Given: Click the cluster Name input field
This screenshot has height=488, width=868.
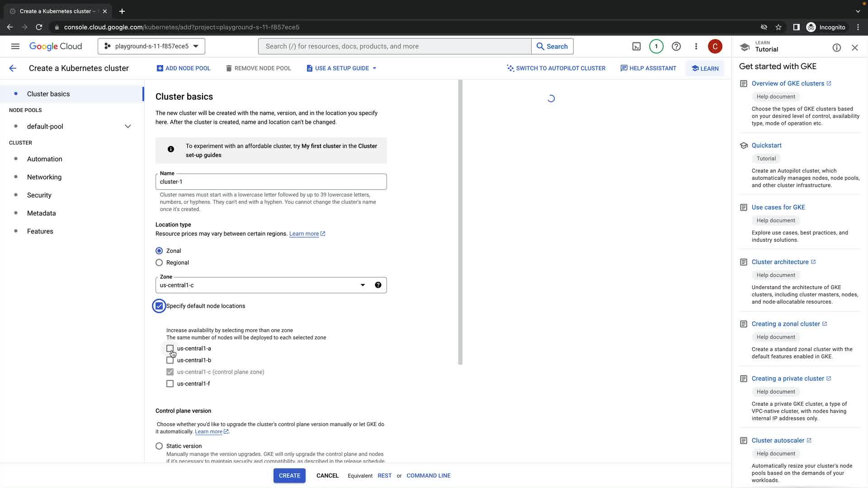Looking at the screenshot, I should (271, 182).
